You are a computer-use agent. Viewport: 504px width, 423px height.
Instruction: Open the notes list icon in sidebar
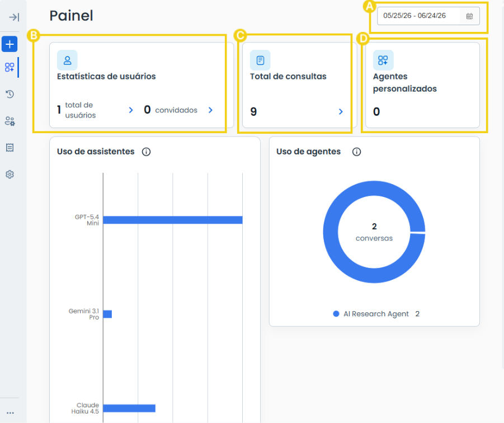10,148
